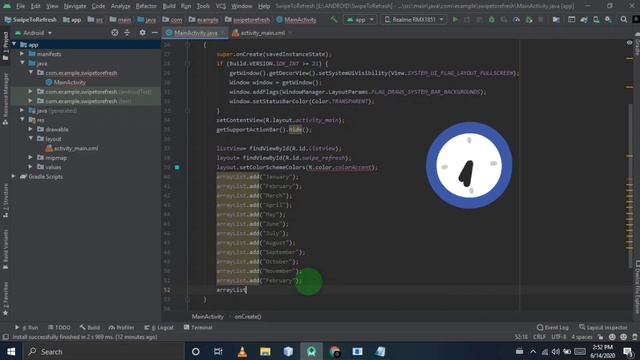Open the Logcat tool window
This screenshot has width=640, height=360.
tap(159, 327)
